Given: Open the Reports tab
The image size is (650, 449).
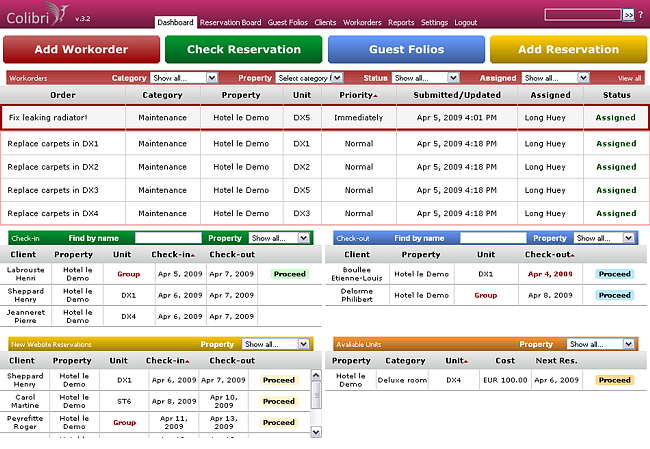Looking at the screenshot, I should 401,22.
